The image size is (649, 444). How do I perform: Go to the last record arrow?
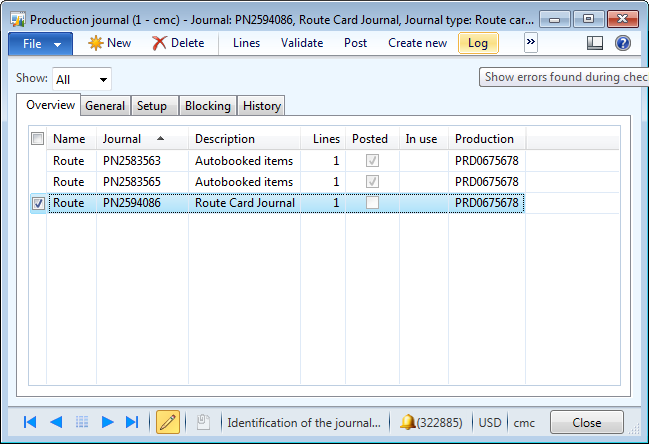pos(132,422)
